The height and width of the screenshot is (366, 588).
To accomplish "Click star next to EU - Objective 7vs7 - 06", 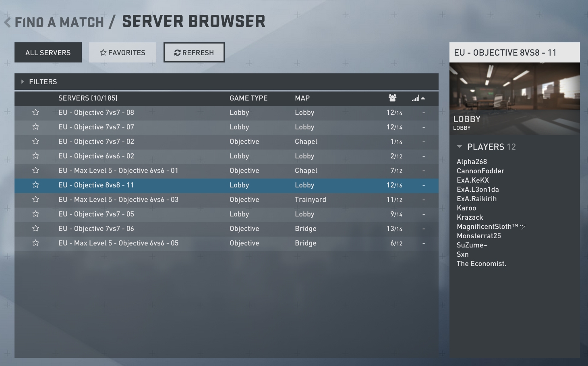I will click(35, 229).
